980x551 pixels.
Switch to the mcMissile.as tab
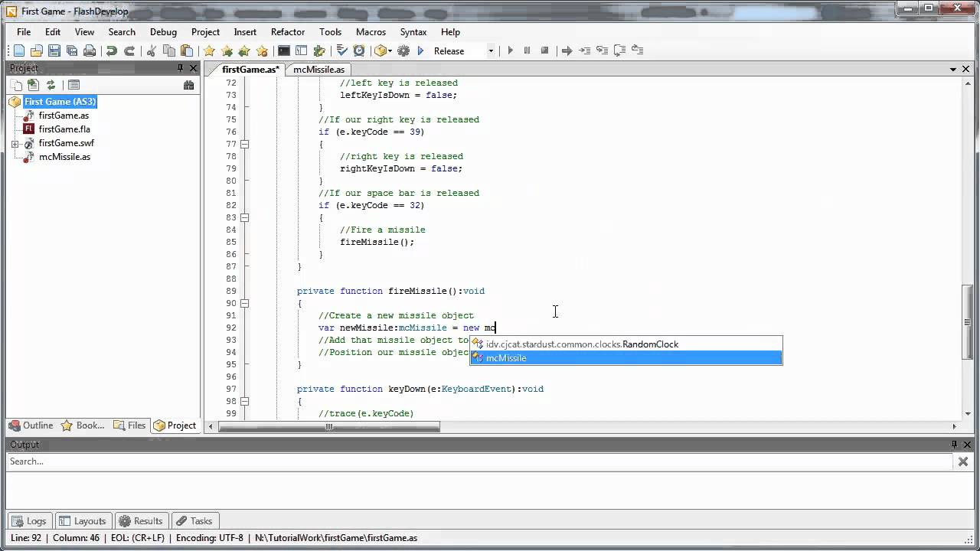[x=318, y=70]
